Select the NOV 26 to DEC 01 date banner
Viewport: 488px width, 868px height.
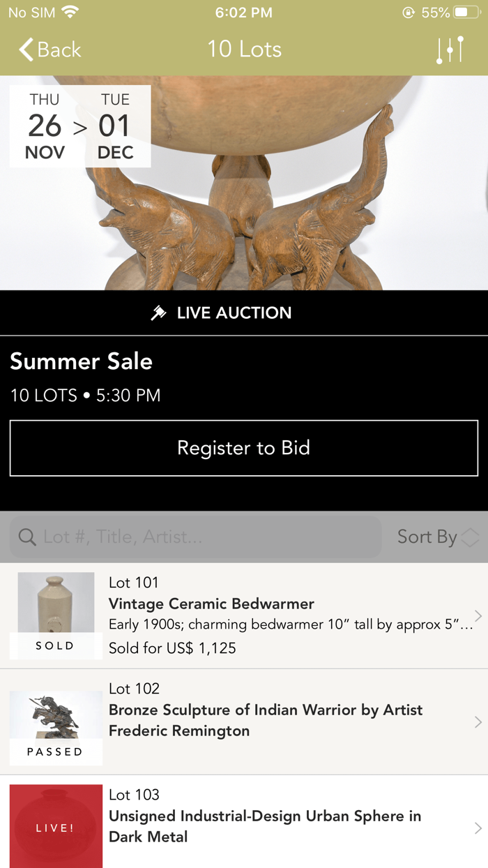tap(79, 126)
